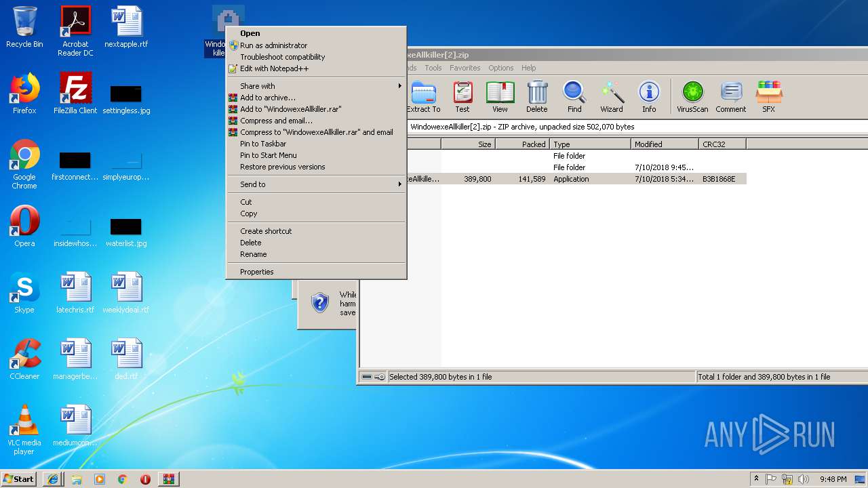The height and width of the screenshot is (488, 868).
Task: Choose Pin to Taskbar
Action: tap(316, 144)
